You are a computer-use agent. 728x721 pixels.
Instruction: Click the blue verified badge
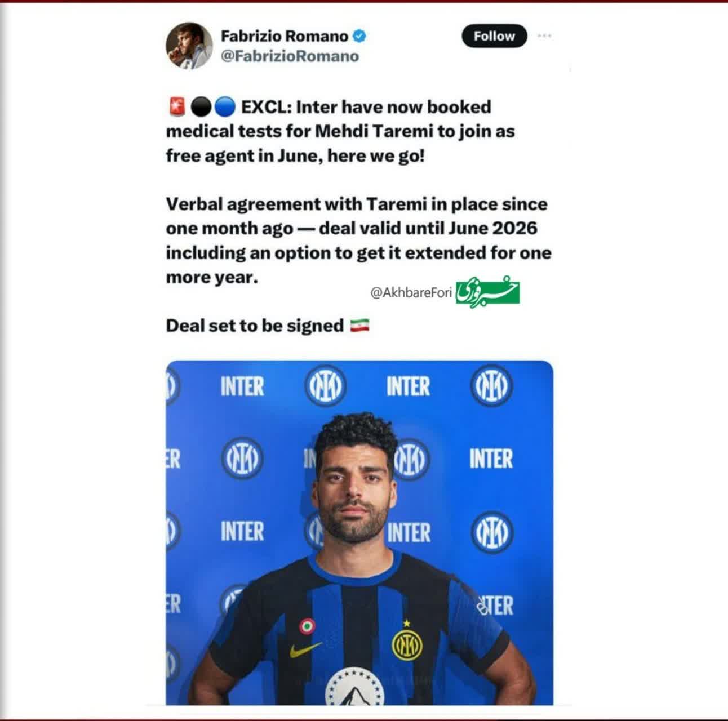359,36
